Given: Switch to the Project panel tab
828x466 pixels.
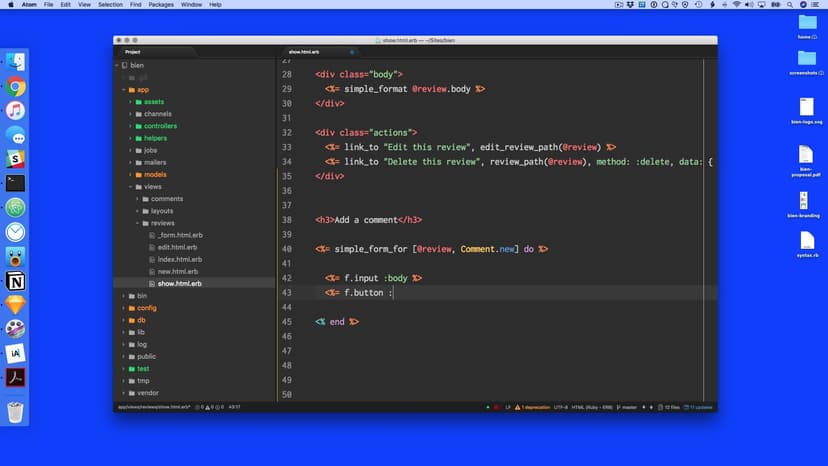Looking at the screenshot, I should tap(133, 51).
